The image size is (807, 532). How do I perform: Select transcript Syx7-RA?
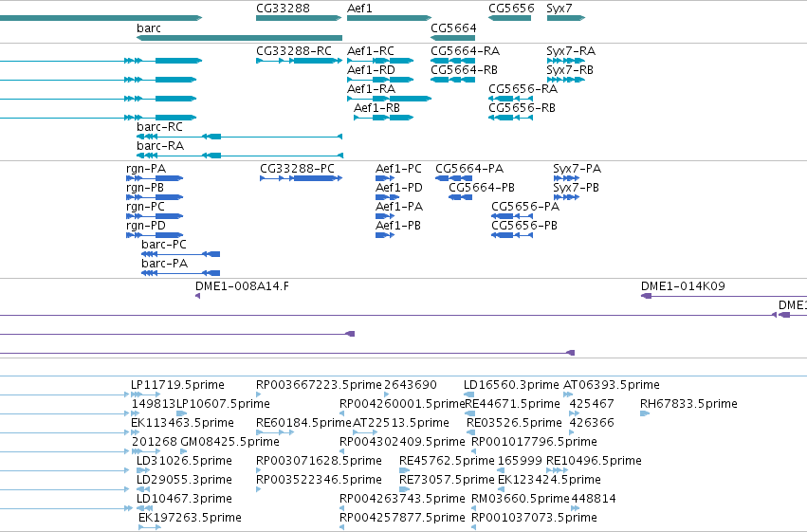point(565,61)
